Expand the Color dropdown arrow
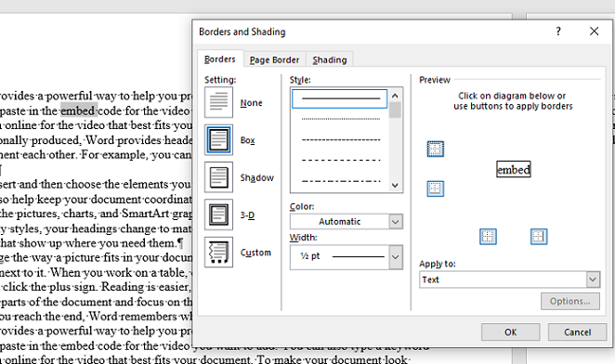The height and width of the screenshot is (364, 615). click(x=396, y=222)
